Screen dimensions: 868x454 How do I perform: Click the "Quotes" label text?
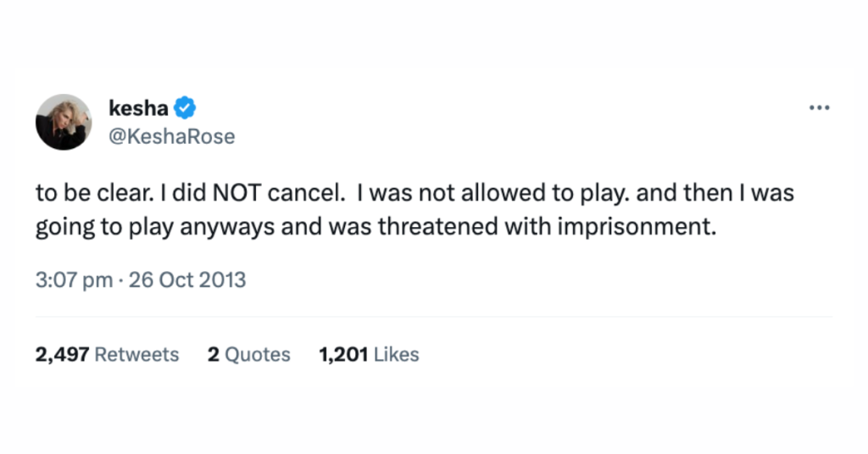click(258, 354)
